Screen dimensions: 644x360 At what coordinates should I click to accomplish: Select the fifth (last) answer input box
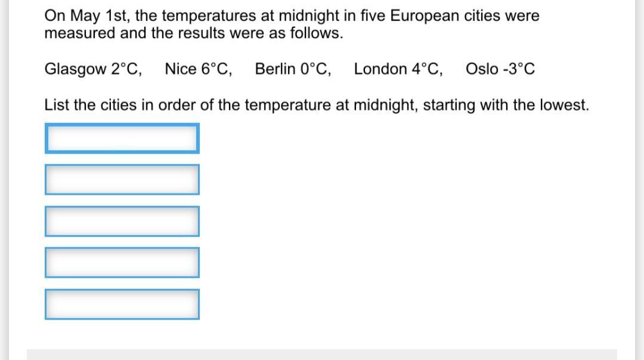click(122, 304)
